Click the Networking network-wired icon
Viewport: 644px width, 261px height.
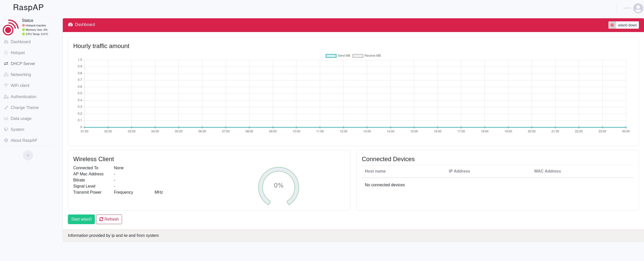(x=6, y=75)
